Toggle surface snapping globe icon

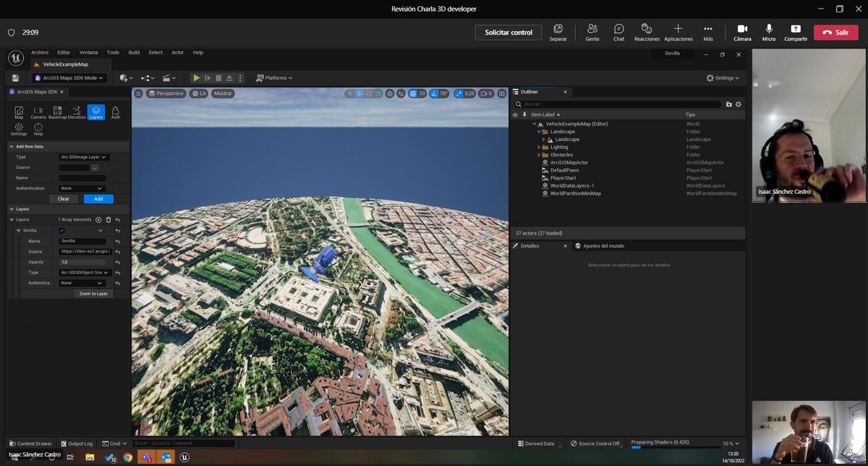pos(390,93)
